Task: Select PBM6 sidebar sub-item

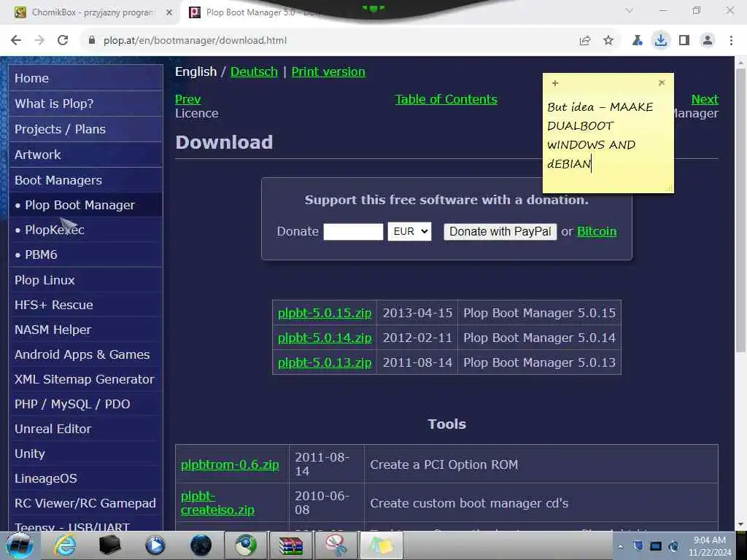Action: pyautogui.click(x=86, y=254)
